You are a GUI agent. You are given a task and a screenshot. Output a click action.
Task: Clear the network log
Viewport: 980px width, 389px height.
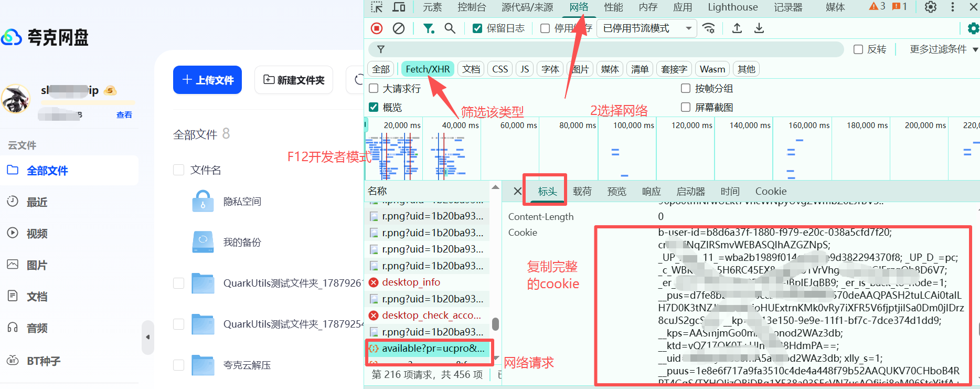point(399,28)
